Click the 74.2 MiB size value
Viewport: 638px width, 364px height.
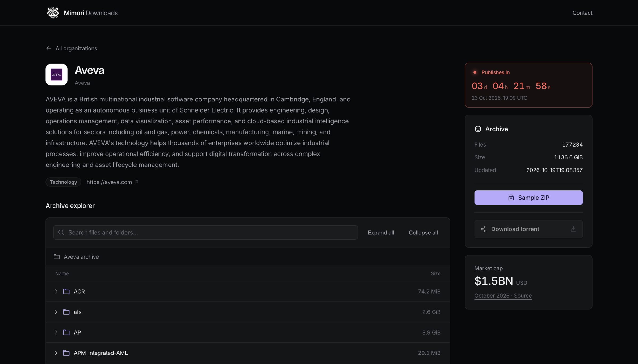click(x=429, y=292)
